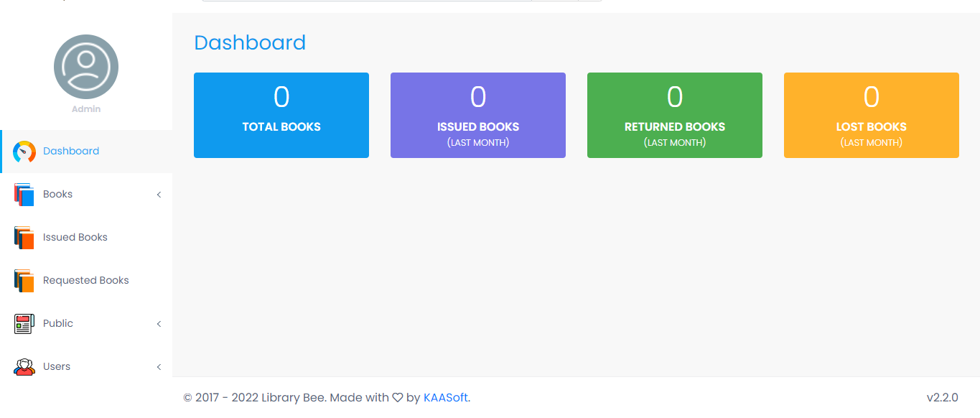Click the Dashboard speedometer icon
The image size is (980, 418).
(24, 152)
